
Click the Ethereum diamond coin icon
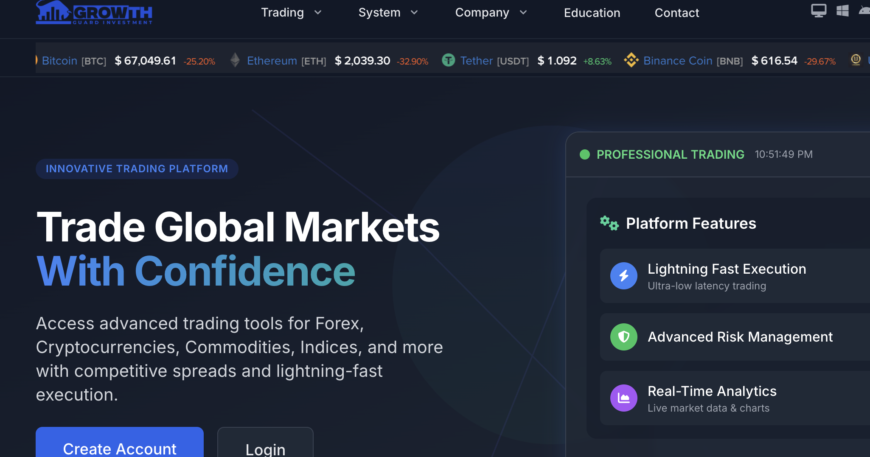(x=235, y=61)
